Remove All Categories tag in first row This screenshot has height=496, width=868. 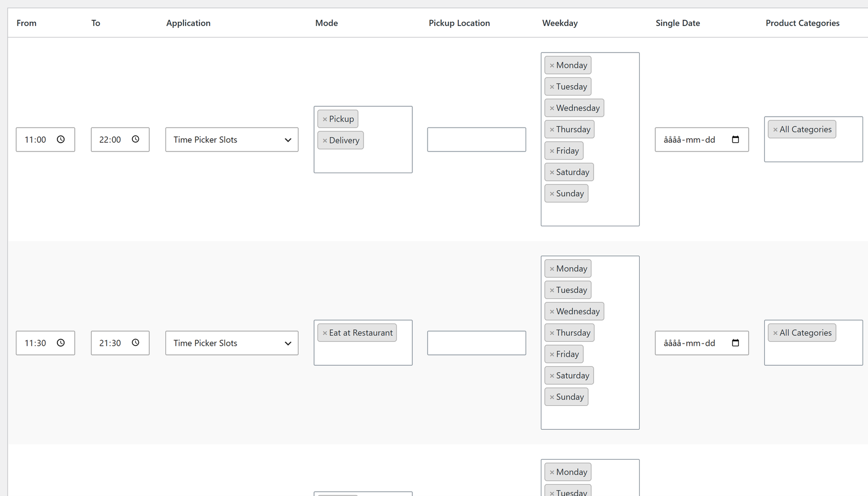pyautogui.click(x=775, y=130)
